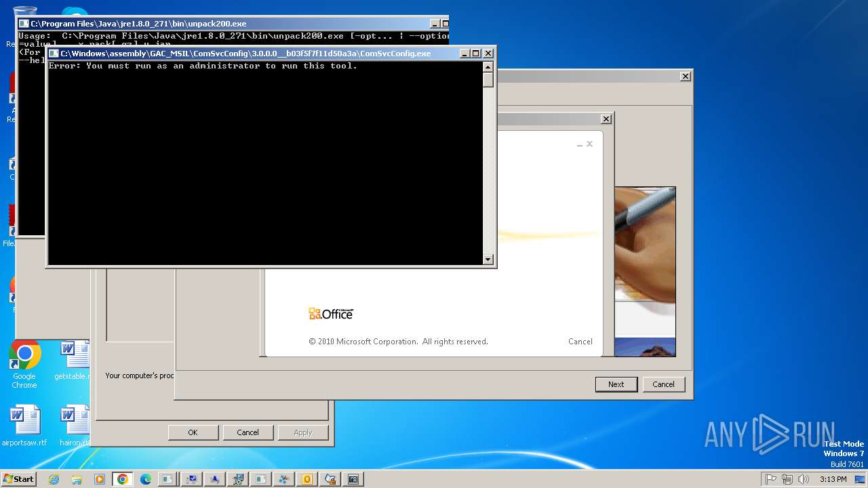Open Windows Media Player from taskbar
868x488 pixels.
pos(100,479)
